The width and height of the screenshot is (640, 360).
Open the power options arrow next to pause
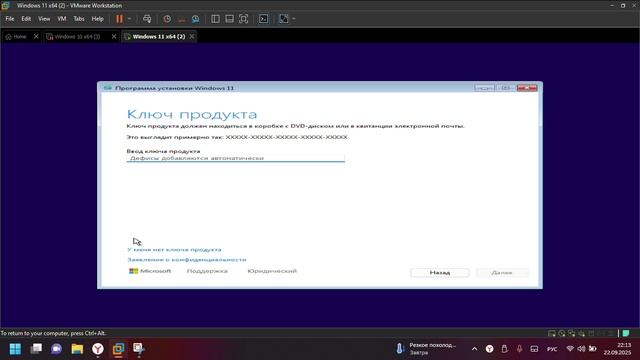(x=129, y=19)
